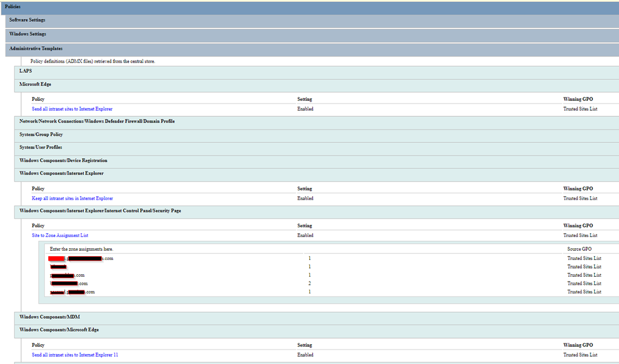This screenshot has height=364, width=619.
Task: Expand the System/User Profiles section
Action: point(317,149)
